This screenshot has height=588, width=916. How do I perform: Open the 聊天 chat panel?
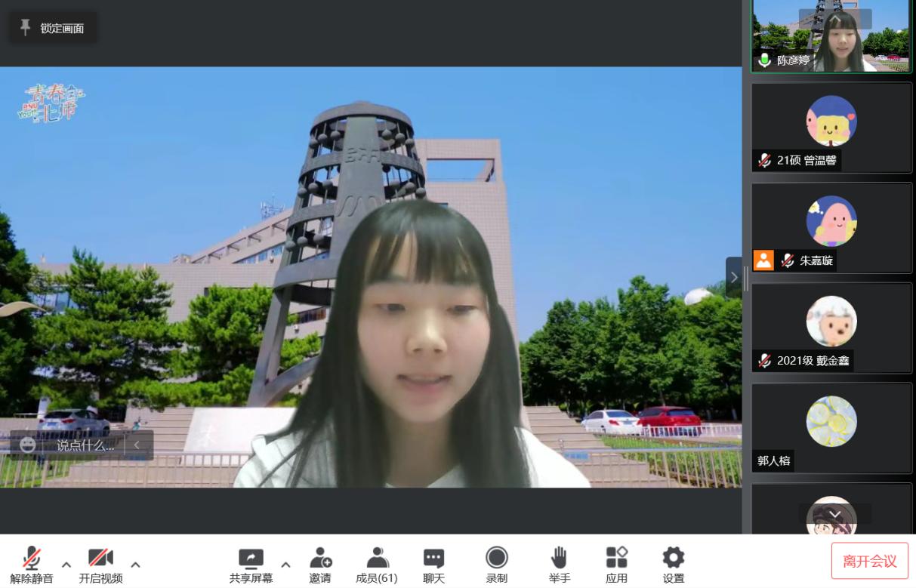(433, 559)
